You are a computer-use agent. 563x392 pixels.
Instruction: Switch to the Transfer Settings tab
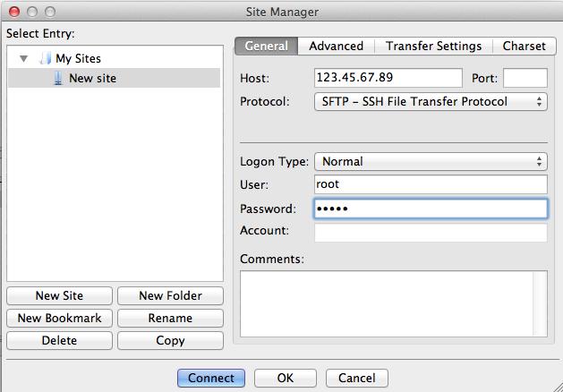click(x=433, y=47)
